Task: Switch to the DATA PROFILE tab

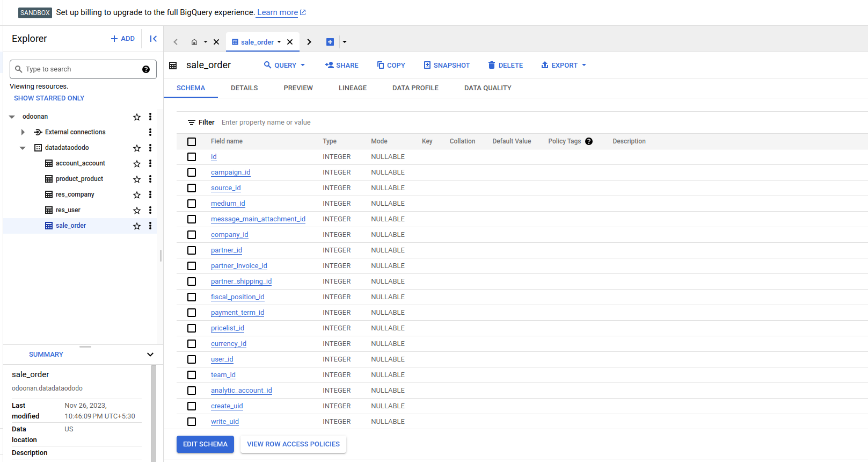Action: pos(415,88)
